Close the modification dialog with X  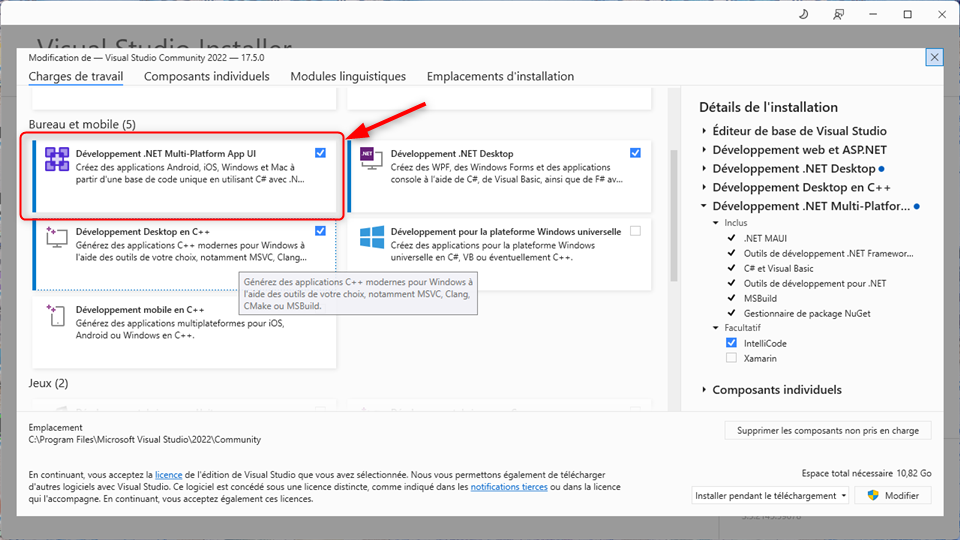934,58
